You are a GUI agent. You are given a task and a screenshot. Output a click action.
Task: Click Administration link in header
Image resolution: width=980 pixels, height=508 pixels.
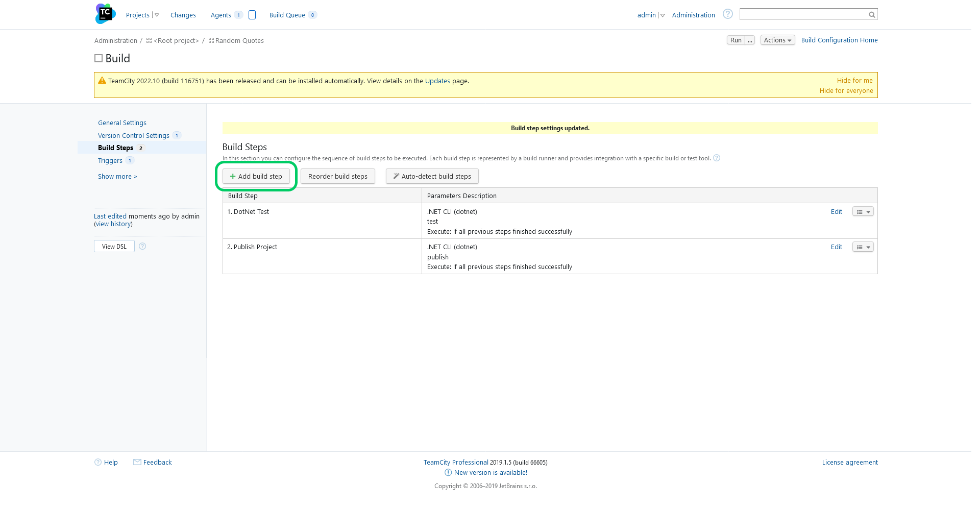coord(693,15)
